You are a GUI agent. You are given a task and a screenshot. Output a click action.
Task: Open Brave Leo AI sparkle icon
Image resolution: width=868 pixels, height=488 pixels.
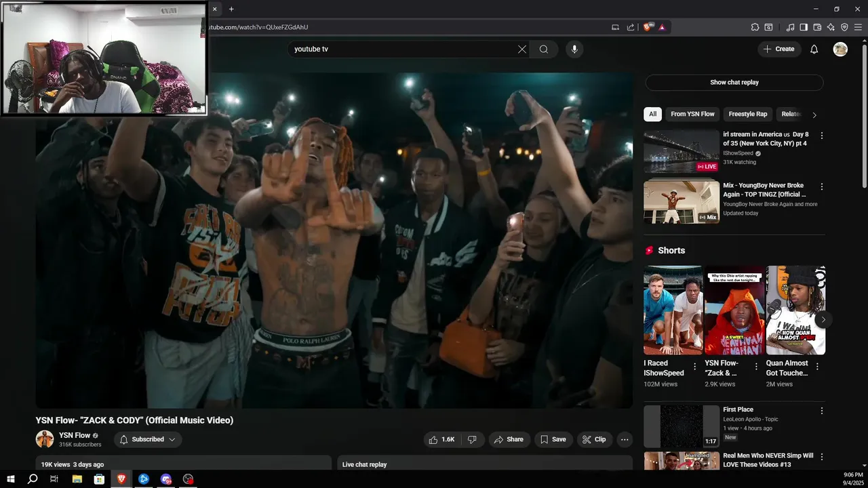[831, 27]
